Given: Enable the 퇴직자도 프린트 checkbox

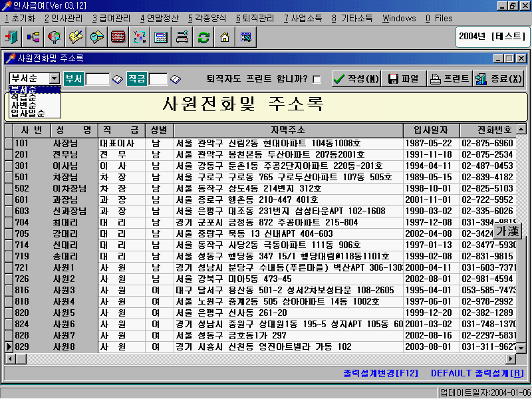Looking at the screenshot, I should click(x=317, y=79).
